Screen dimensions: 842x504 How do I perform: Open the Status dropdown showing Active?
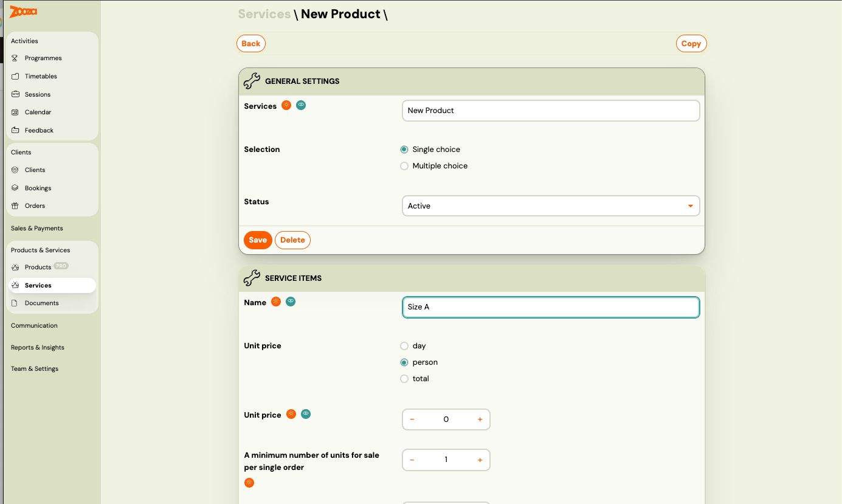point(550,205)
